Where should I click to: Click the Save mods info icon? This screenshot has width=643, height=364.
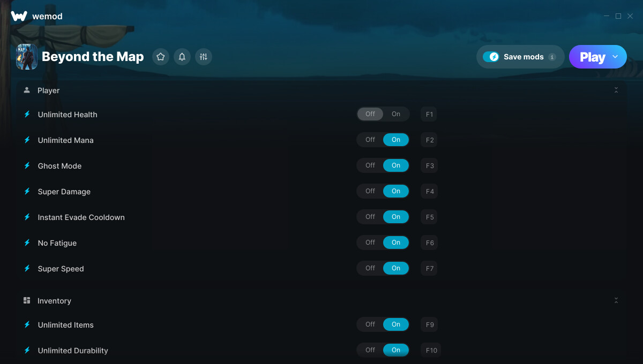pyautogui.click(x=552, y=57)
